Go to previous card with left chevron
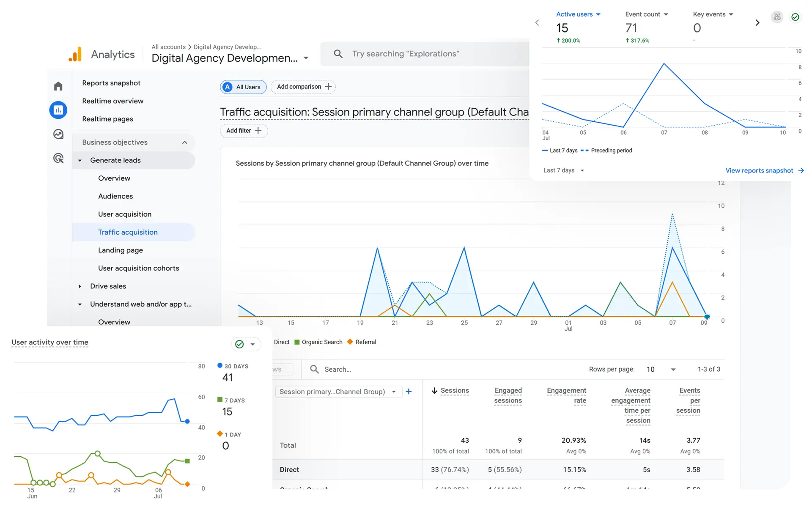This screenshot has width=812, height=526. (x=537, y=22)
